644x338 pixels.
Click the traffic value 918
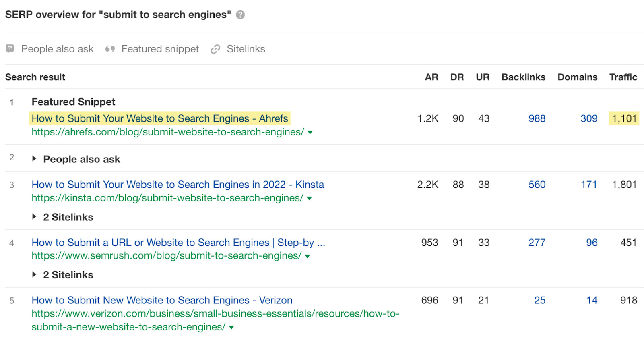629,300
